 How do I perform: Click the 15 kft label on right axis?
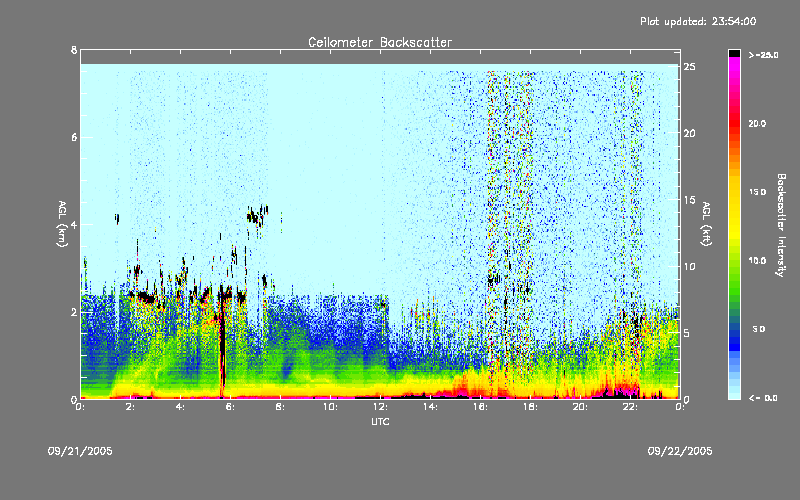[689, 200]
